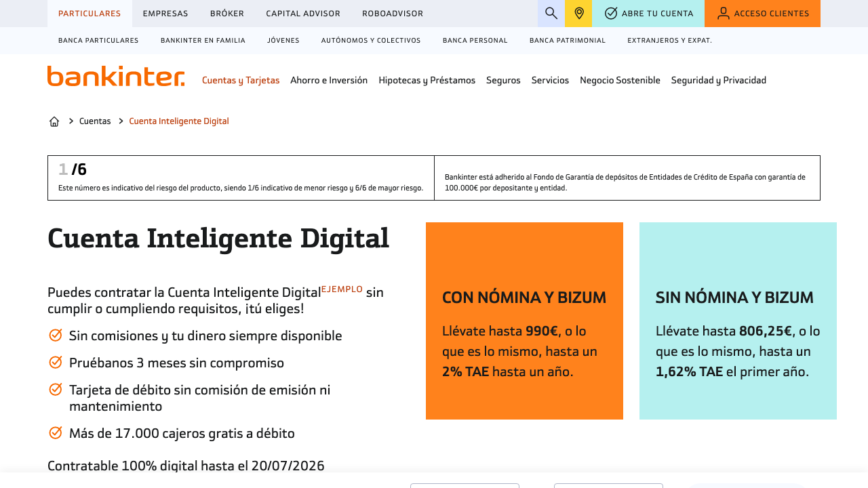Click the Bankinter logo
The width and height of the screenshot is (868, 488).
point(116,76)
